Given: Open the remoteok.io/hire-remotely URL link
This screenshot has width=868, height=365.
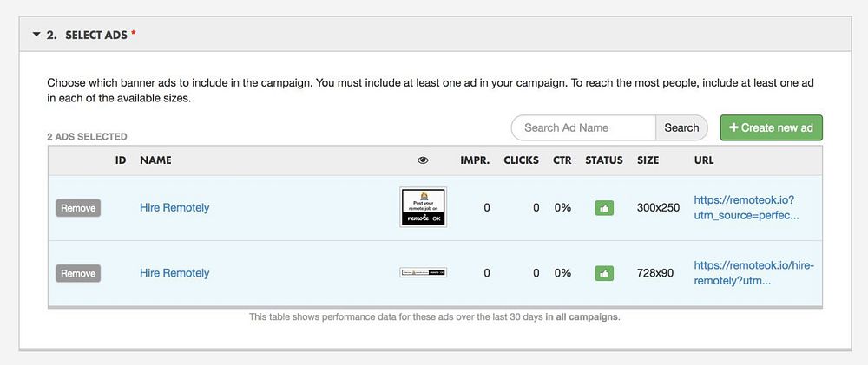Looking at the screenshot, I should tap(753, 272).
